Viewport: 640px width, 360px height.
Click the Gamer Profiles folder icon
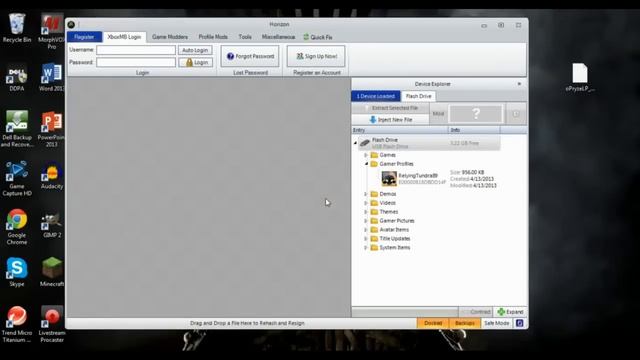(374, 164)
